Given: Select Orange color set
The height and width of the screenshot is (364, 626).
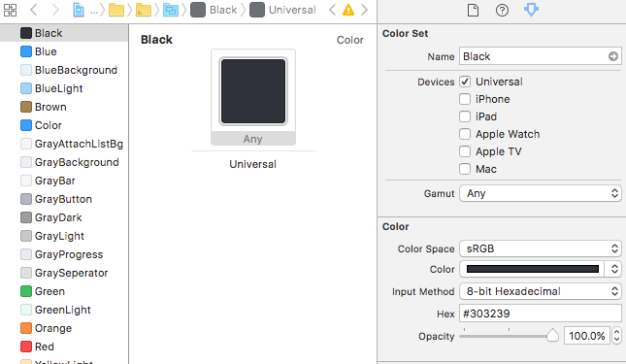Looking at the screenshot, I should (x=64, y=328).
